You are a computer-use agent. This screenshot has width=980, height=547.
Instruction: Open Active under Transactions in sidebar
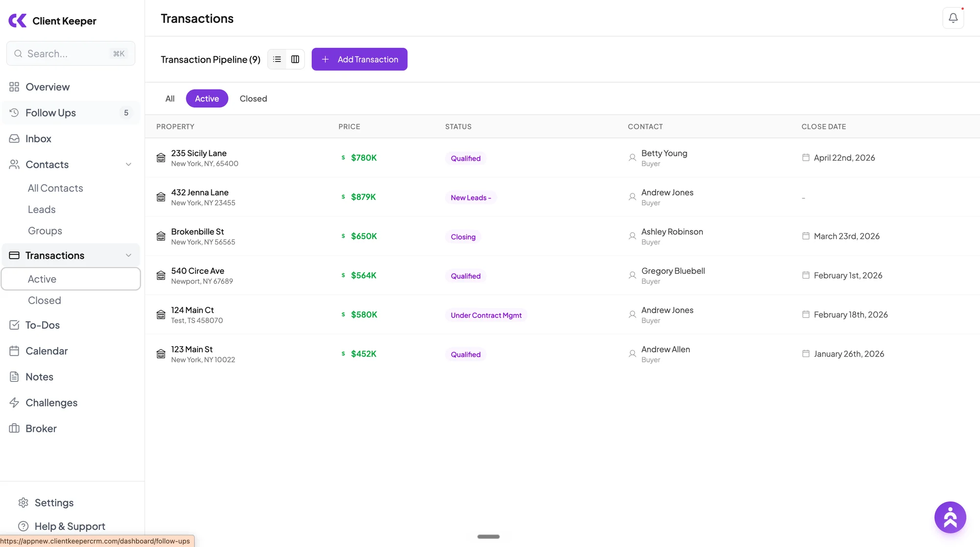pyautogui.click(x=71, y=279)
